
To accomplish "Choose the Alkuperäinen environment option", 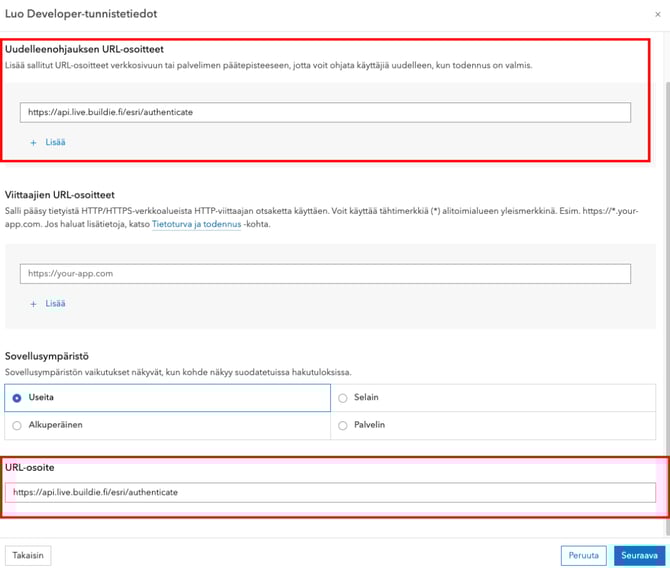I will 18,425.
